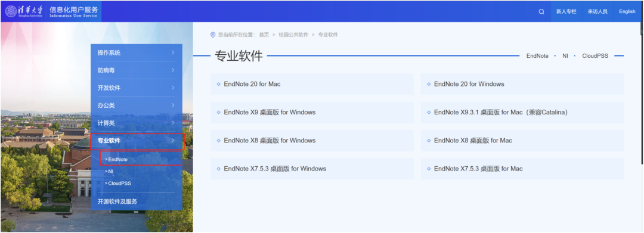Screen dimensions: 644x233
Task: Choose CloudPSS submenu item in sidebar
Action: tap(118, 184)
